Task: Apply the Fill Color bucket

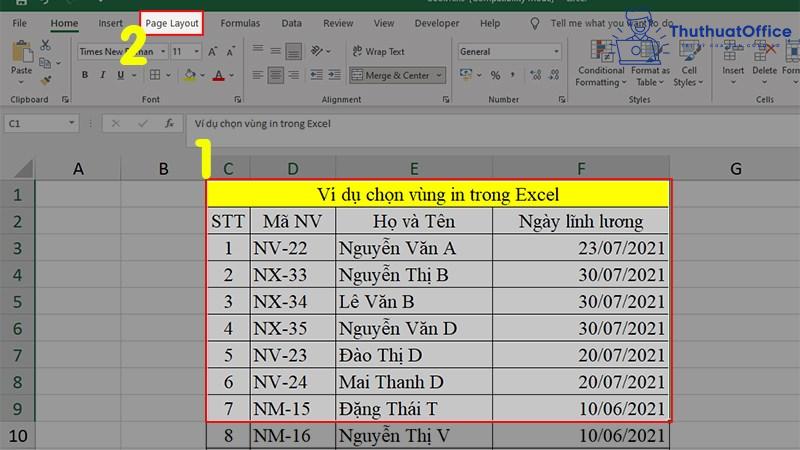Action: [x=190, y=75]
